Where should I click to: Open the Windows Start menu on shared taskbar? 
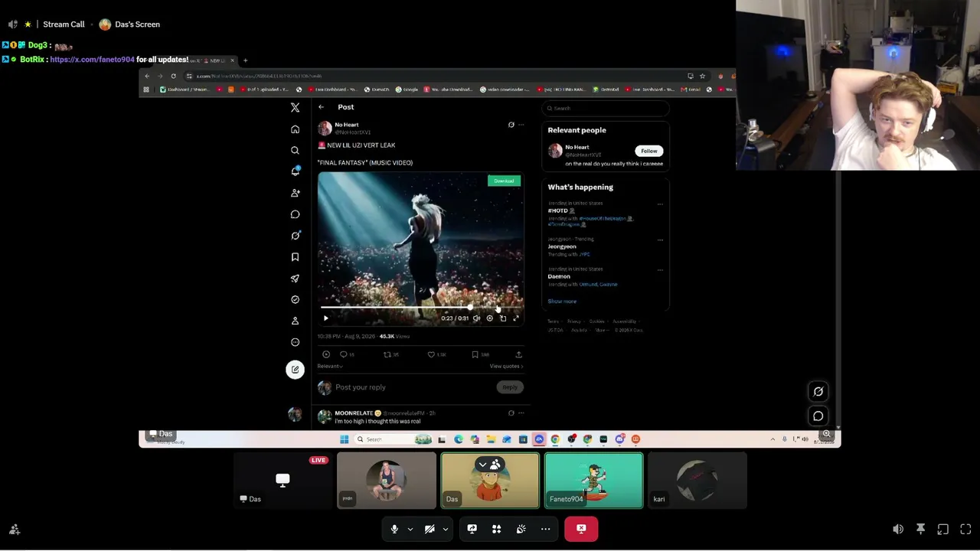point(344,439)
